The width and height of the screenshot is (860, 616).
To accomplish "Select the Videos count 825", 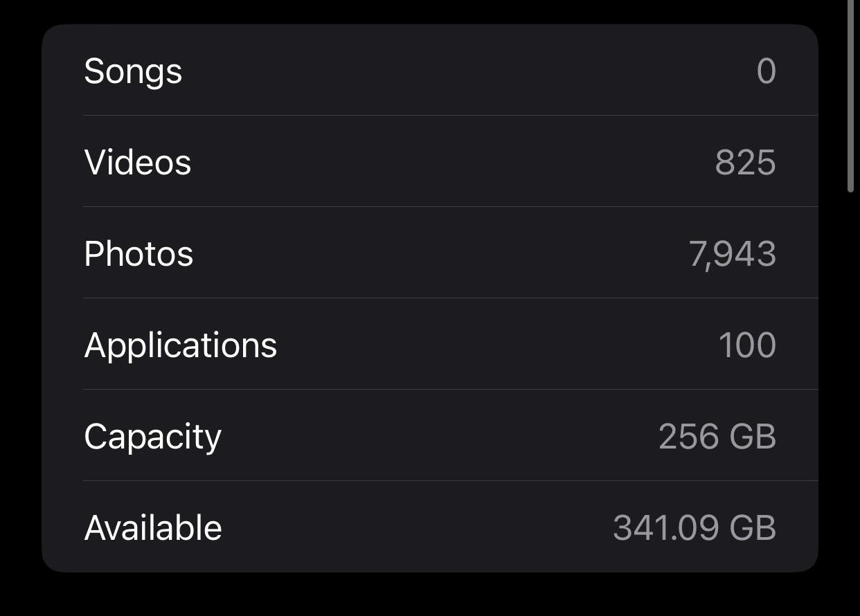I will point(745,163).
